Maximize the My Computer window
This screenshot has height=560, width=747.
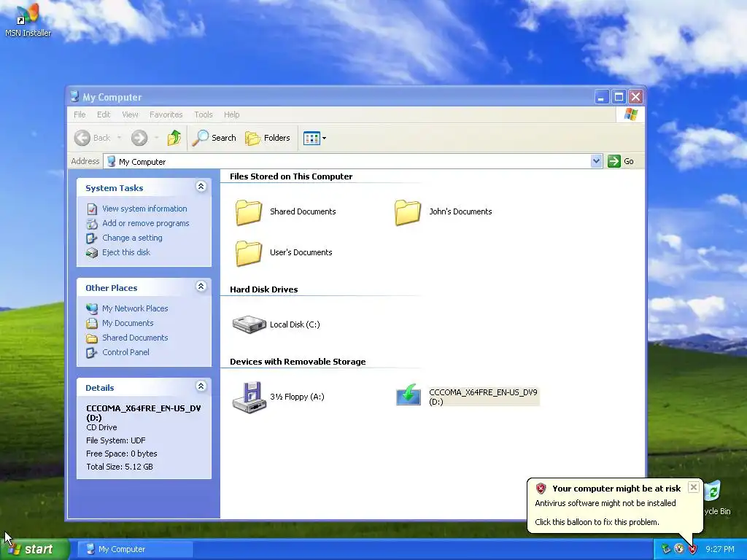tap(619, 97)
